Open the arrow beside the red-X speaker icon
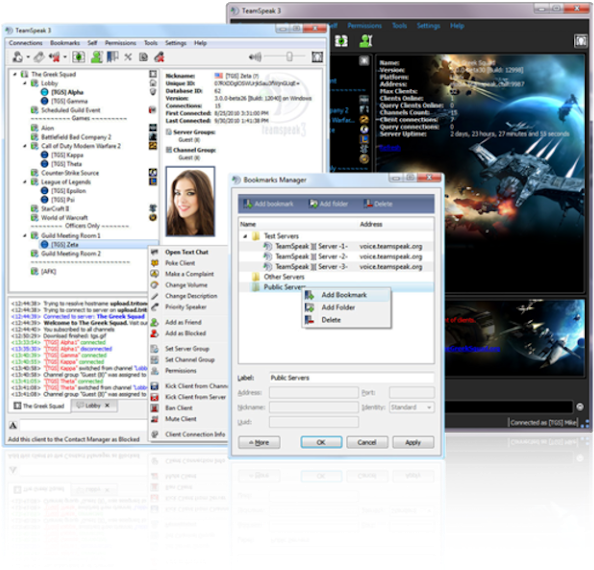This screenshot has width=594, height=570. click(65, 58)
